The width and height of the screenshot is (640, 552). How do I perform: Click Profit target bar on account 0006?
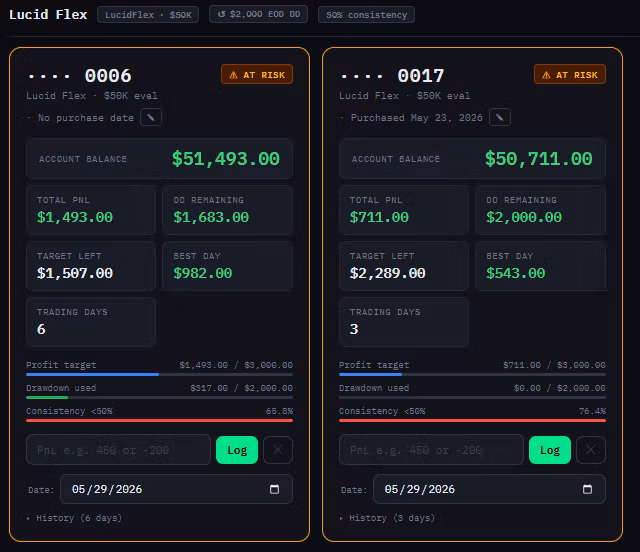159,374
